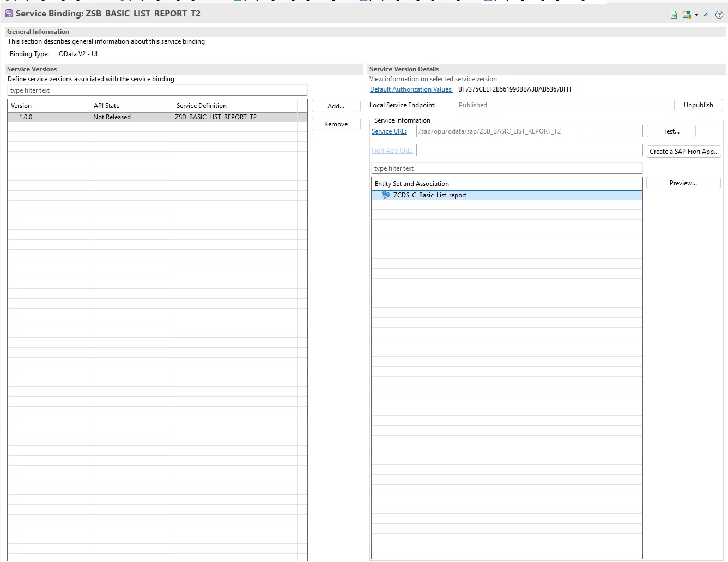728x562 pixels.
Task: Click the OData V2 - UI binding type
Action: (78, 54)
